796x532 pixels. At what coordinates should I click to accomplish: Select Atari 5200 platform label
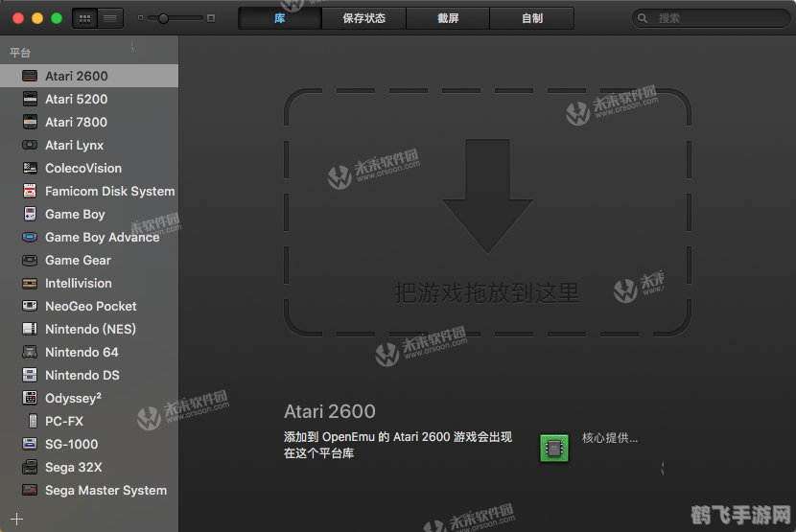click(76, 99)
